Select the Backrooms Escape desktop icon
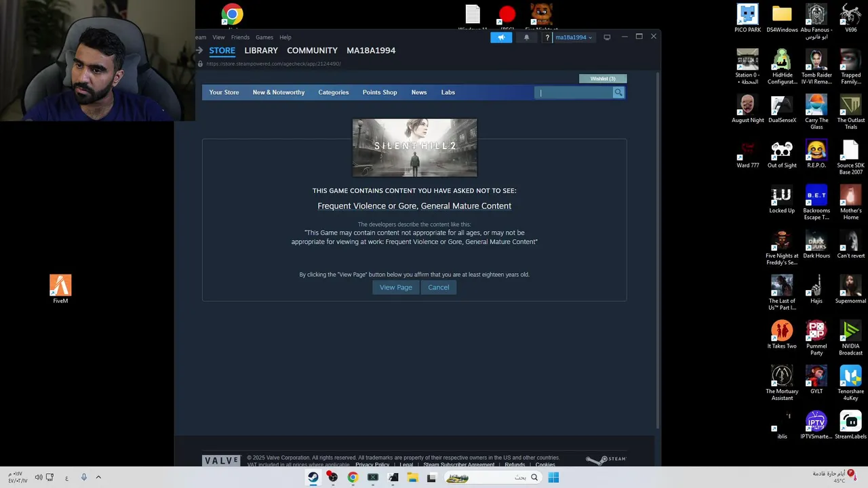Image resolution: width=868 pixels, height=488 pixels. pyautogui.click(x=816, y=202)
